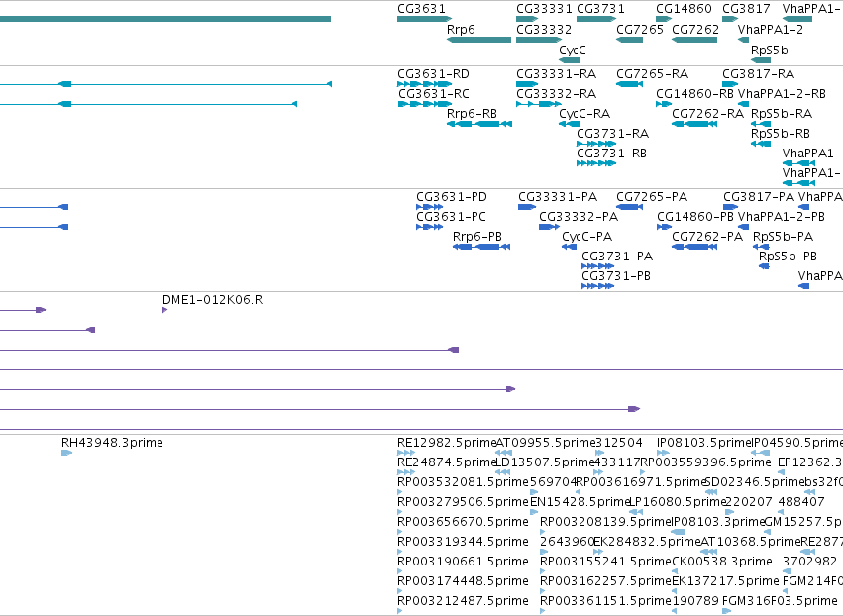The image size is (843, 616).
Task: Select the CycC-RA transcript
Action: pos(584,114)
